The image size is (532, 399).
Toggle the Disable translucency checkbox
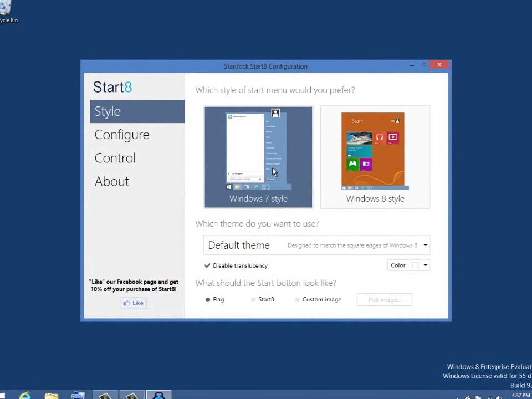(207, 265)
